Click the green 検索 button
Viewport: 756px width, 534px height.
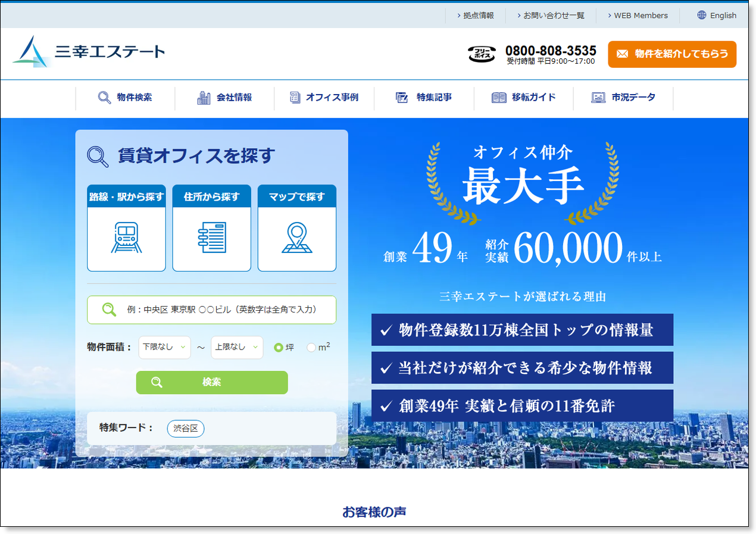[212, 382]
